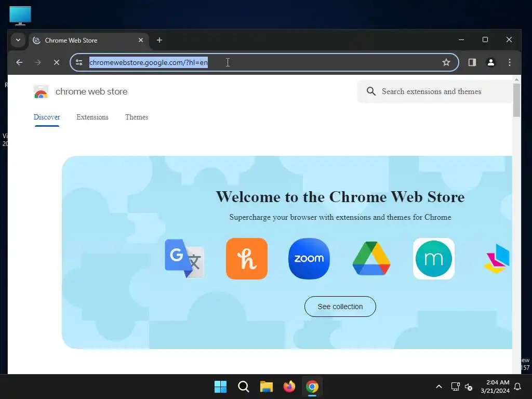
Task: Open the clock showing 2:04 AM
Action: [495, 387]
